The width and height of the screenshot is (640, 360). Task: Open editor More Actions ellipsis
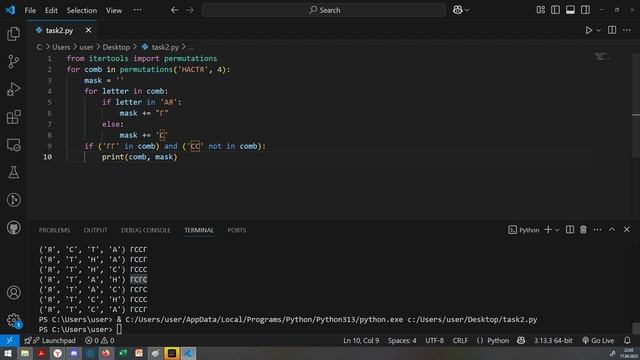point(627,30)
